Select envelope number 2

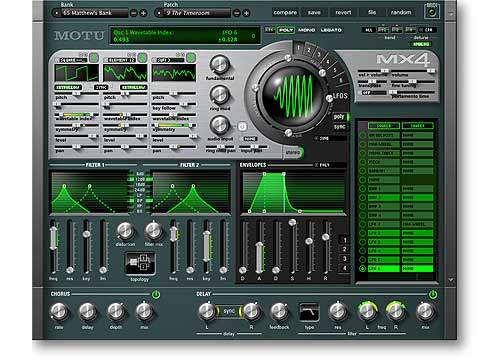tap(345, 249)
